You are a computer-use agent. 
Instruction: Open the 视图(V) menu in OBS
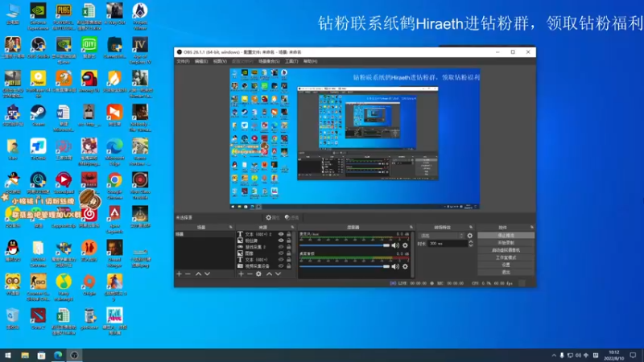tap(220, 61)
